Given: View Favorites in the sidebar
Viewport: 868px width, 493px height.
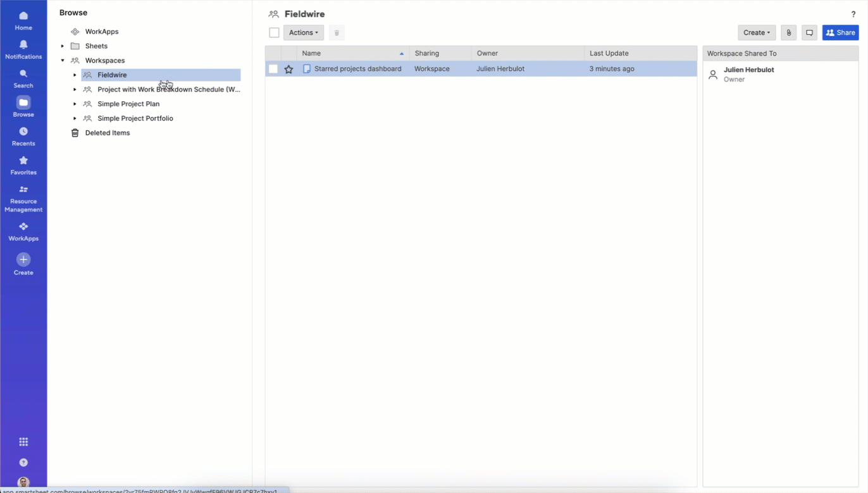Looking at the screenshot, I should (x=23, y=164).
